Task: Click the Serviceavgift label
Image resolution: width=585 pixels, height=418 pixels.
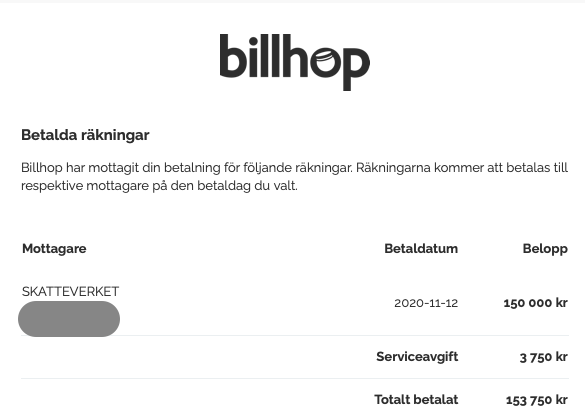Action: (x=417, y=357)
